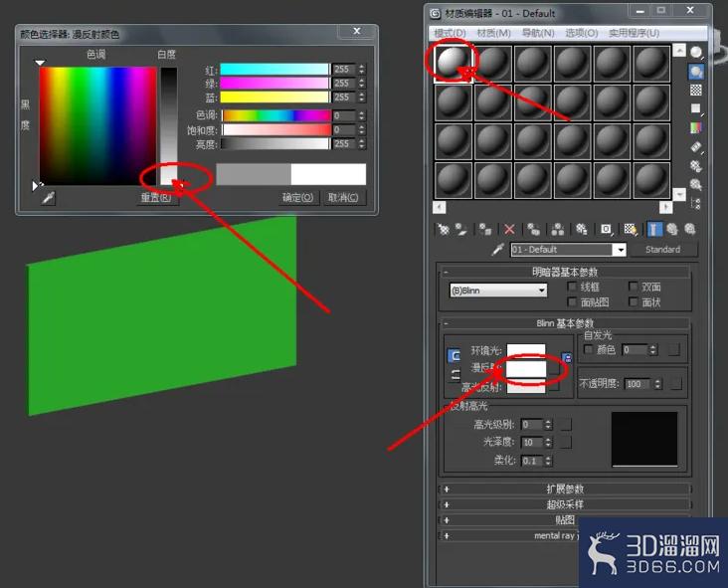Open the 材质(M) menu
The height and width of the screenshot is (588, 728).
coord(493,33)
